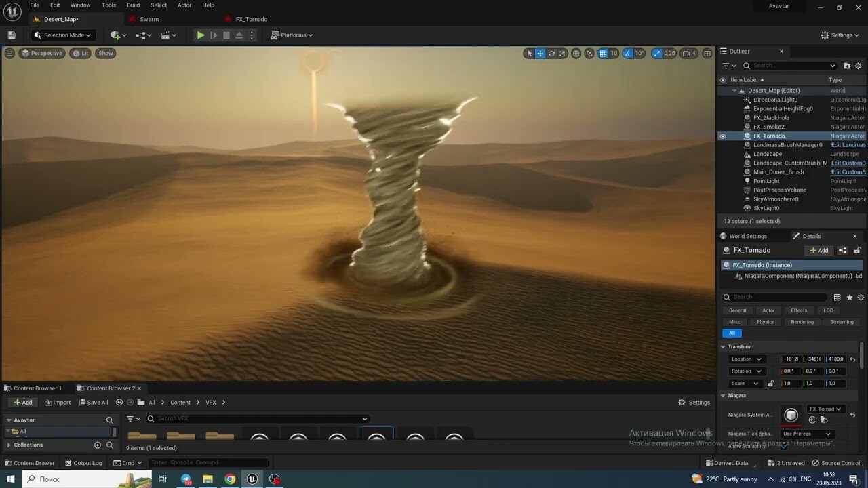Hide FX_Tornado using its eye icon
The image size is (868, 488).
pos(722,136)
